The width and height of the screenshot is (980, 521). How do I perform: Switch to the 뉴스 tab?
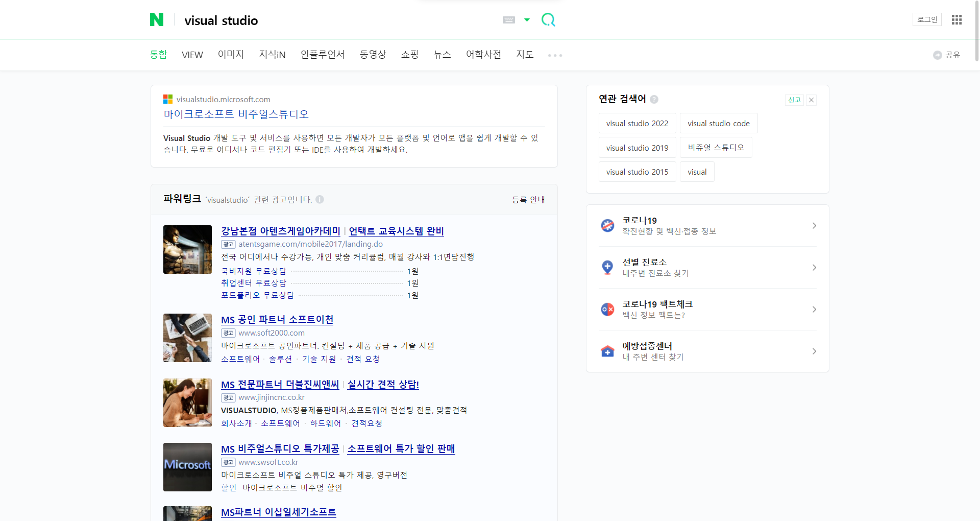tap(442, 54)
